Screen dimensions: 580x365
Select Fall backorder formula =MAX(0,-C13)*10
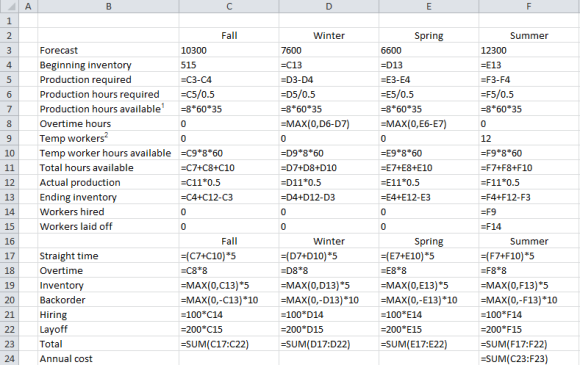(x=229, y=300)
